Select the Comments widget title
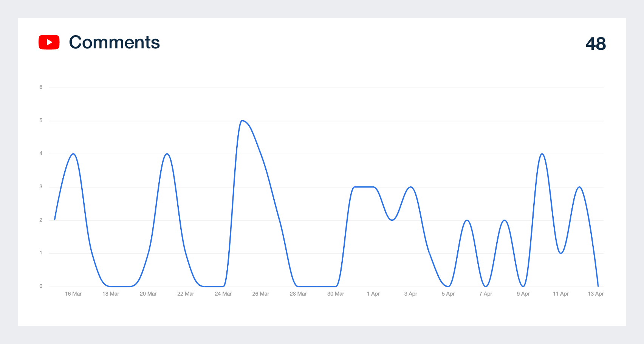 pos(115,42)
